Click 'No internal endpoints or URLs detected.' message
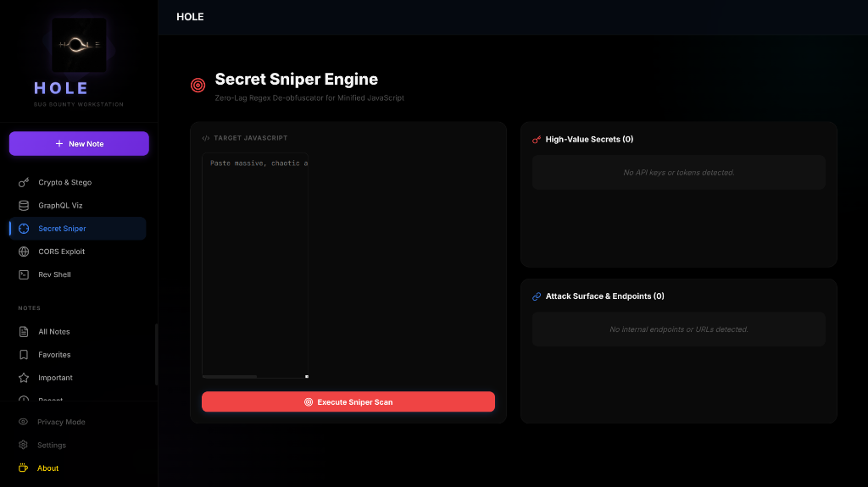The height and width of the screenshot is (487, 868). [679, 329]
